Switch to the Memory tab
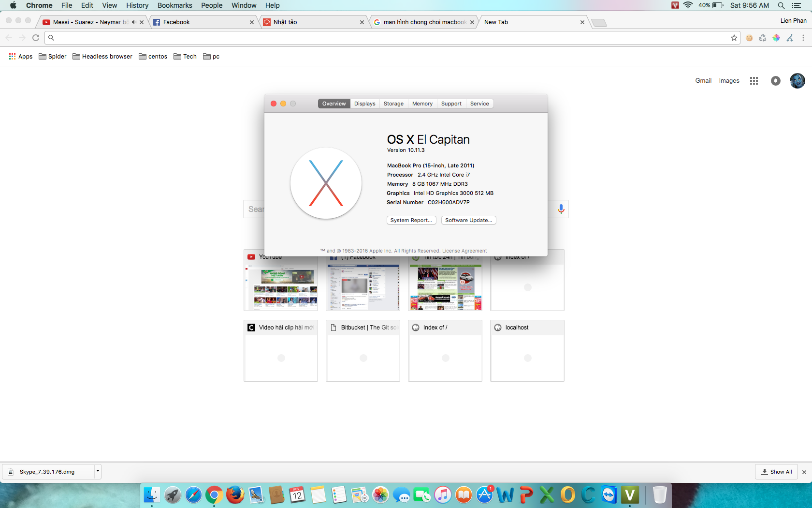This screenshot has width=812, height=508. (x=422, y=104)
